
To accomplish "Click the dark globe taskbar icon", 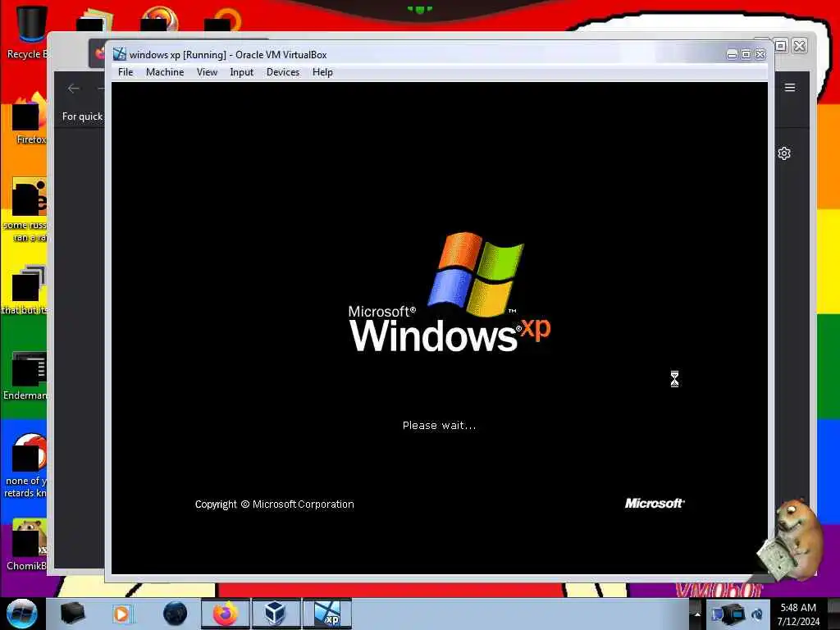I will tap(175, 614).
